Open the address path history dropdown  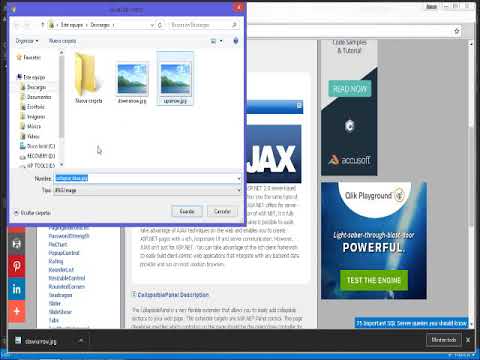tap(152, 25)
